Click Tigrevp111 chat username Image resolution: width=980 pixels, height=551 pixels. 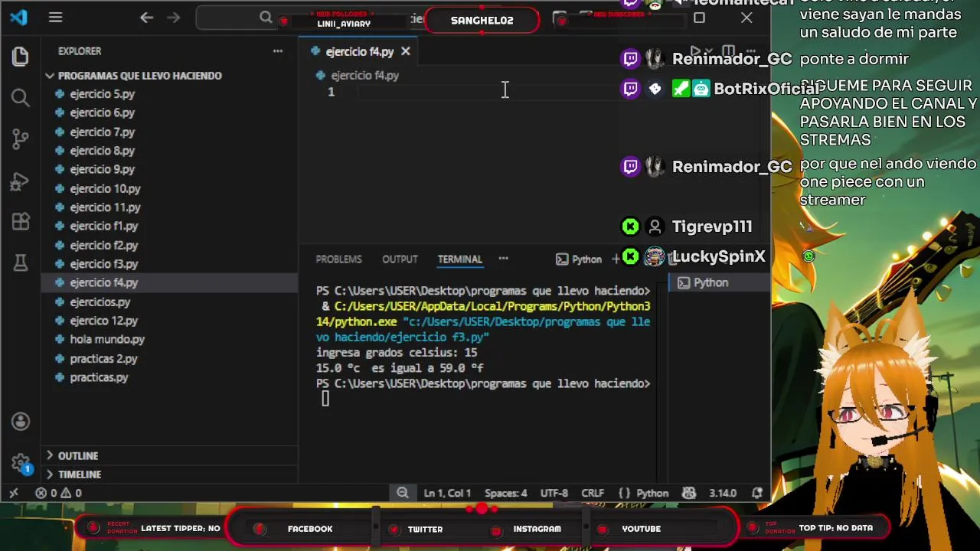click(712, 227)
